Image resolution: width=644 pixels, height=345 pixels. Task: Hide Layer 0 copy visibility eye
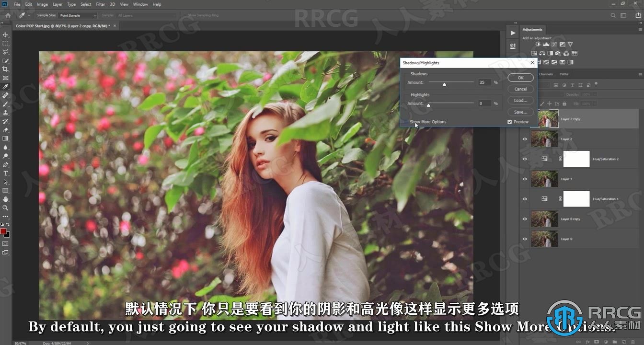coord(525,219)
